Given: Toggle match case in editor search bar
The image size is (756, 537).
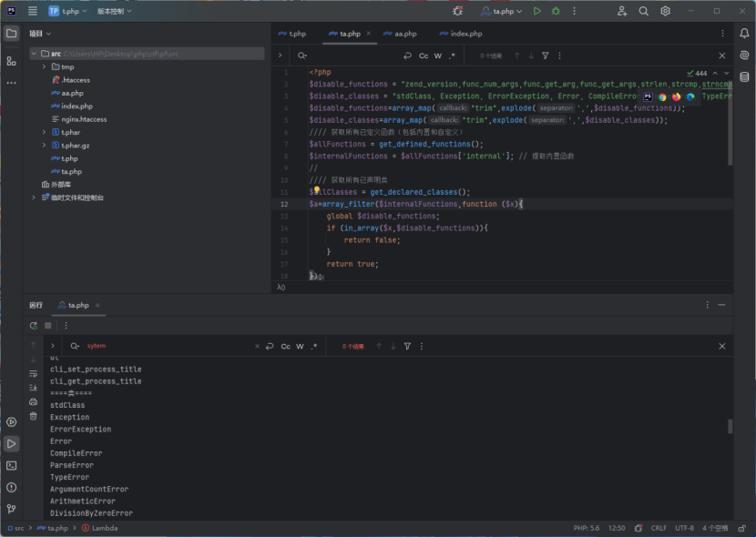Looking at the screenshot, I should pos(424,56).
